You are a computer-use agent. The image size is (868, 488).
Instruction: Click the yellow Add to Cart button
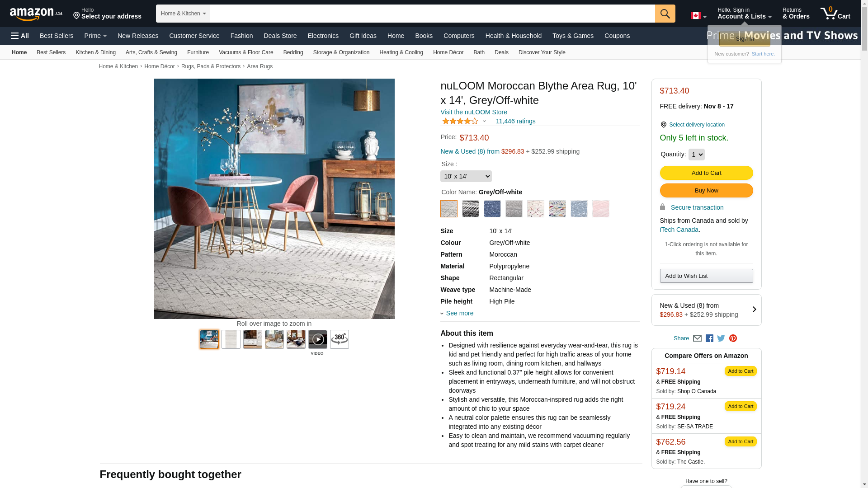pos(707,173)
